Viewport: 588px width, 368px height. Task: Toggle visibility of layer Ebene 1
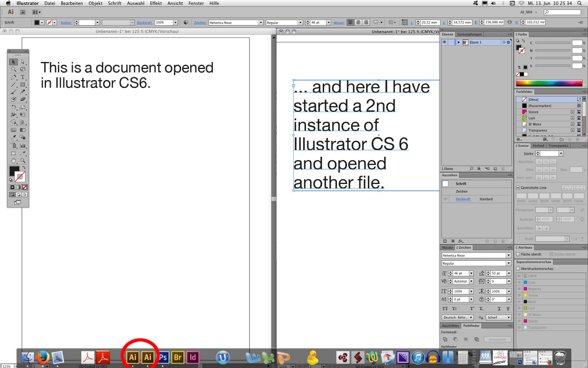coord(444,42)
